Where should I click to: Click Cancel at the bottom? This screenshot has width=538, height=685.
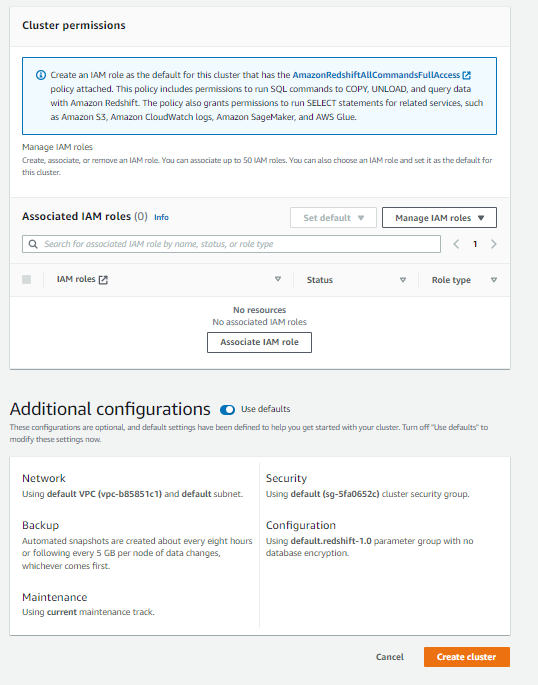coord(390,657)
